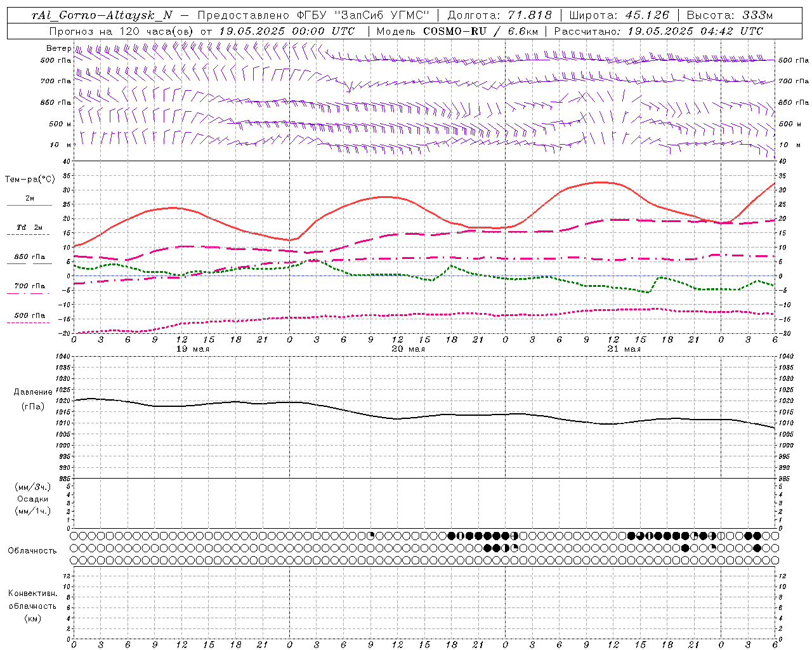Click the 2м temperature legend entry
This screenshot has height=650, width=812.
pyautogui.click(x=29, y=199)
